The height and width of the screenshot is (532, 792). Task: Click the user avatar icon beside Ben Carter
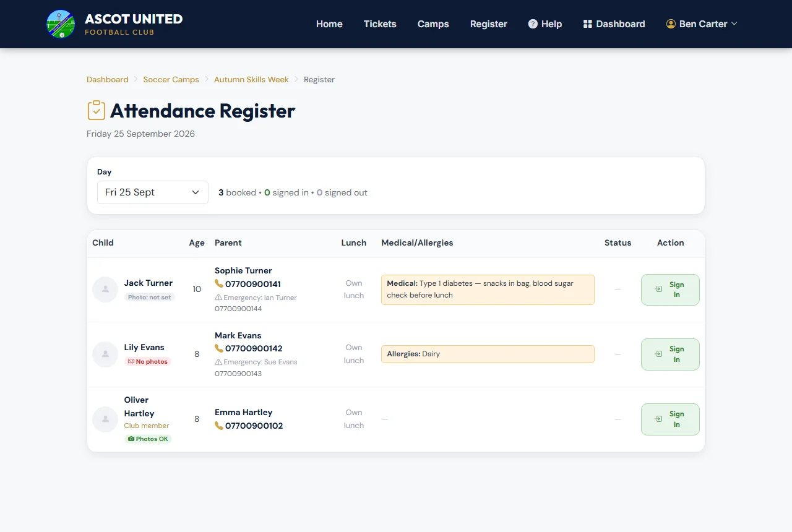click(x=671, y=24)
